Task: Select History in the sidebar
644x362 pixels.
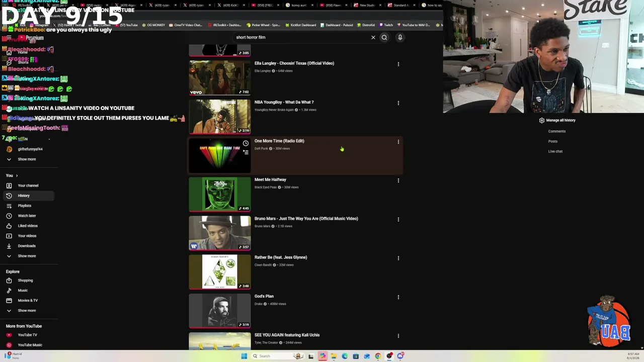Action: tap(28, 196)
